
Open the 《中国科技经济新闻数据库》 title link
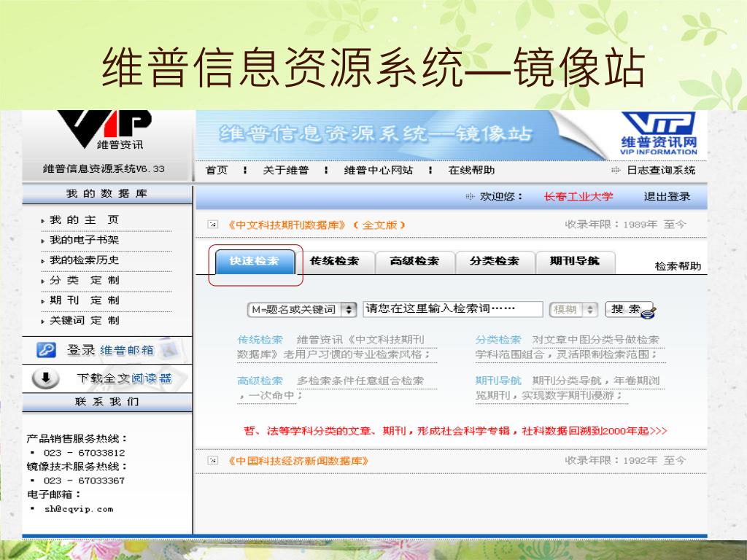297,461
